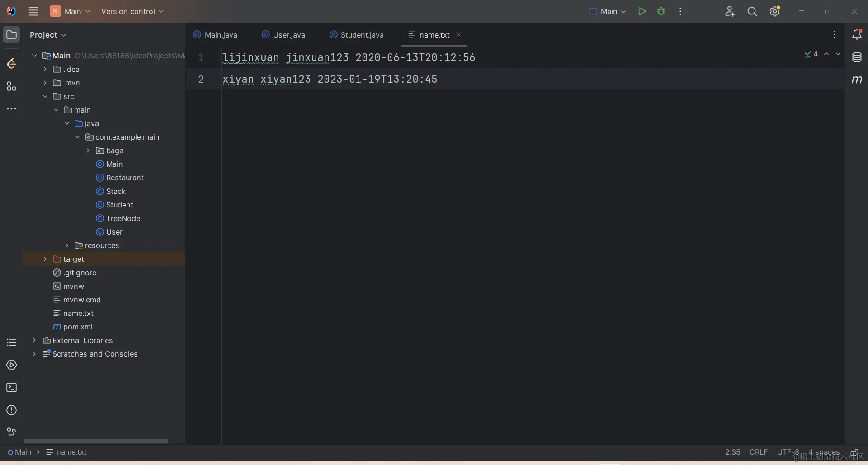
Task: Open Search Everywhere magnifier
Action: click(752, 11)
